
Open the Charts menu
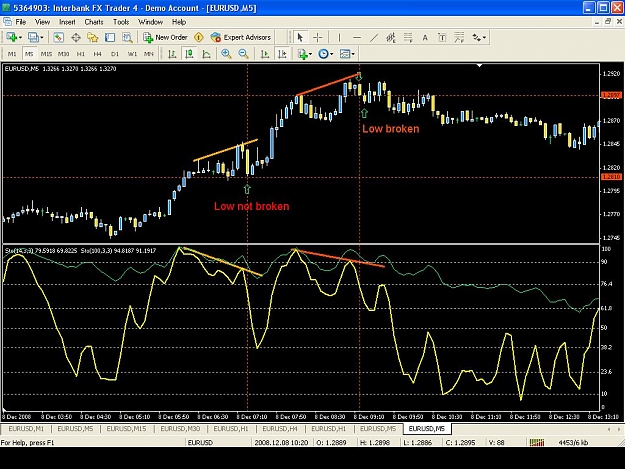tap(94, 22)
